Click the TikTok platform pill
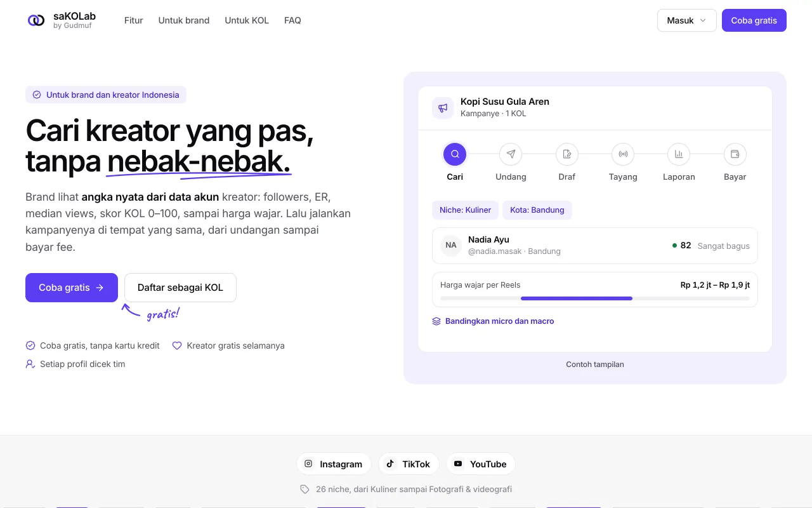 (x=409, y=464)
